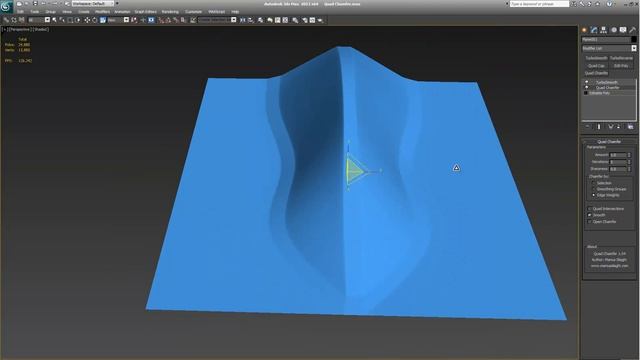Screen dimensions: 640x360
Task: Open the named selection sets dropdown
Action: point(217,20)
